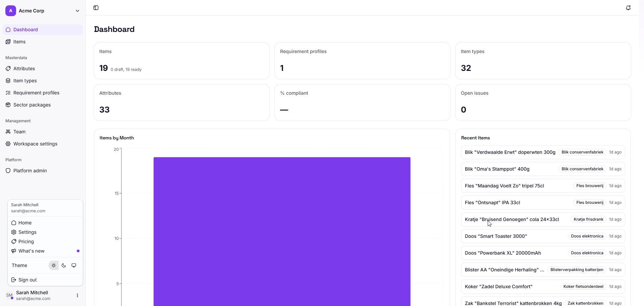
Task: Click the purple bar in Items by Month chart
Action: (282, 231)
